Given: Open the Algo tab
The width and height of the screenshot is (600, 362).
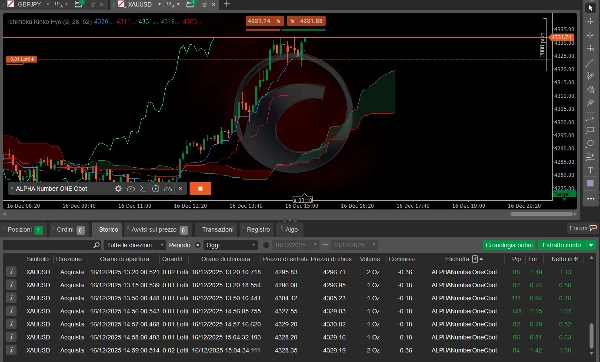Looking at the screenshot, I should (290, 230).
